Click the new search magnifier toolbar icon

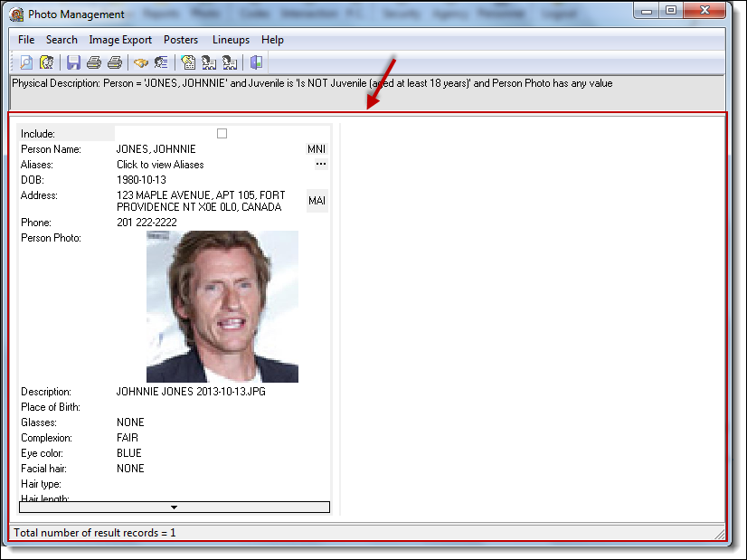(x=26, y=62)
